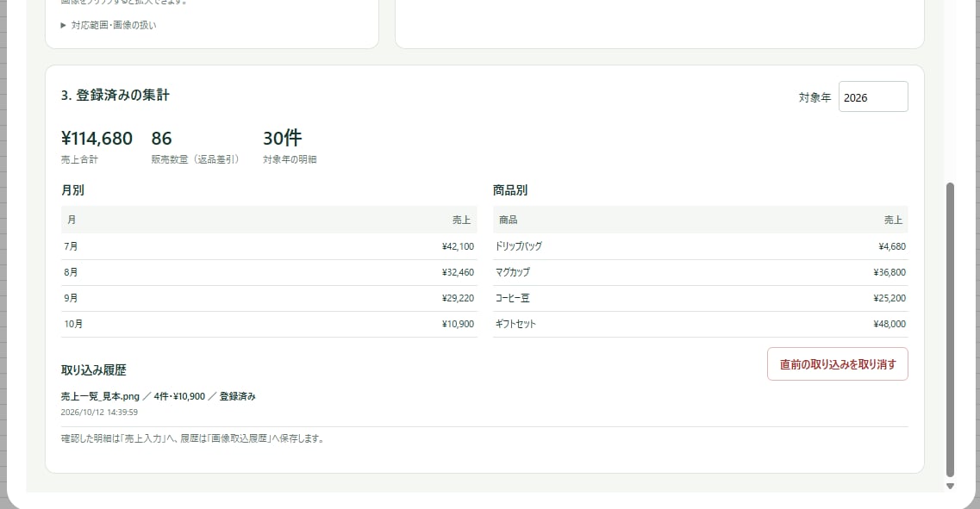
Task: Click the 取り込み履歴 heading
Action: 94,370
